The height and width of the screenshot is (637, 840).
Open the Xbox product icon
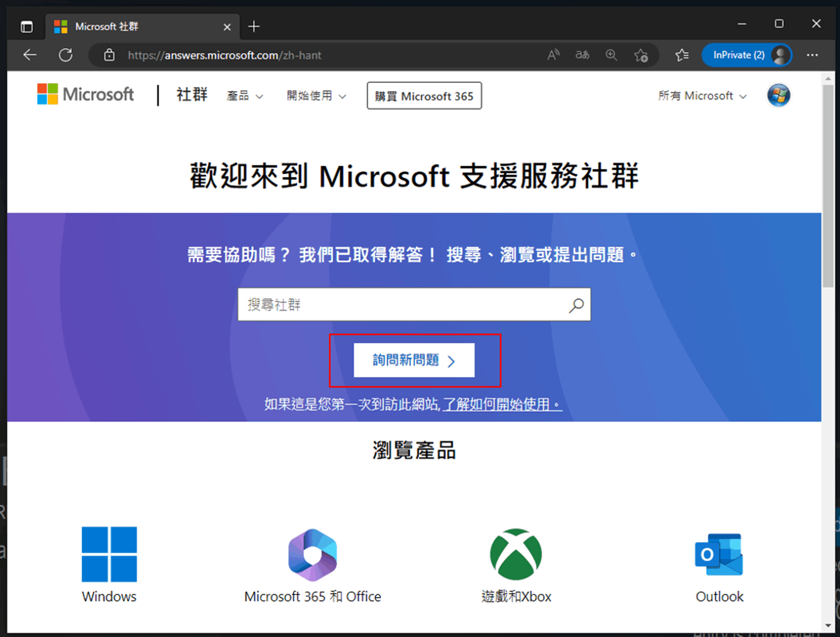click(x=516, y=554)
